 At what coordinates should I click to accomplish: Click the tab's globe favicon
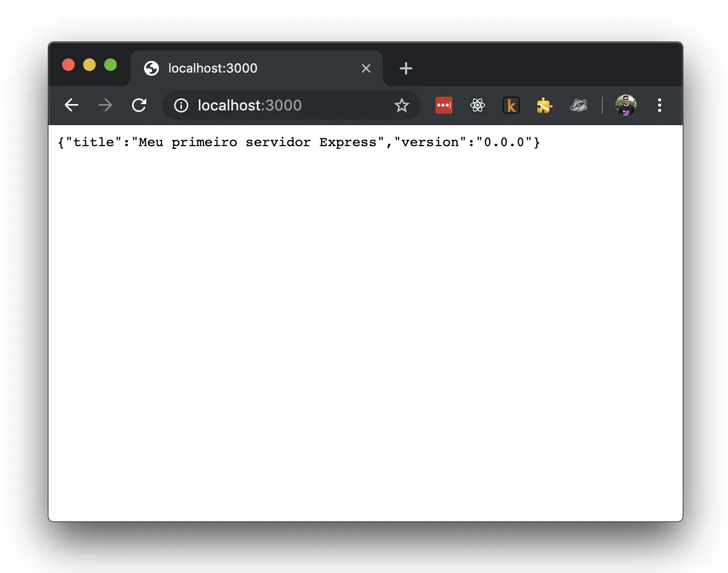[151, 68]
